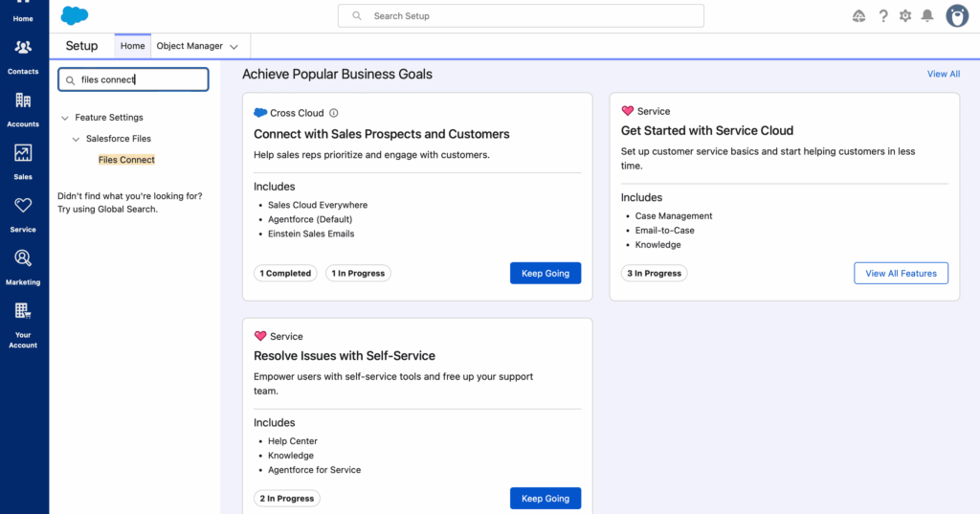Viewport: 980px width, 514px height.
Task: Open the notifications bell
Action: 927,16
